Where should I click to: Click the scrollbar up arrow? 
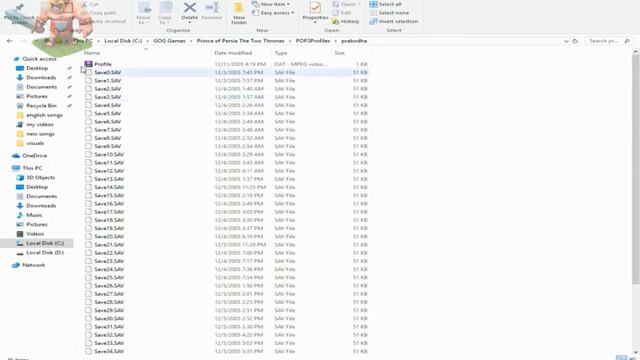[636, 52]
